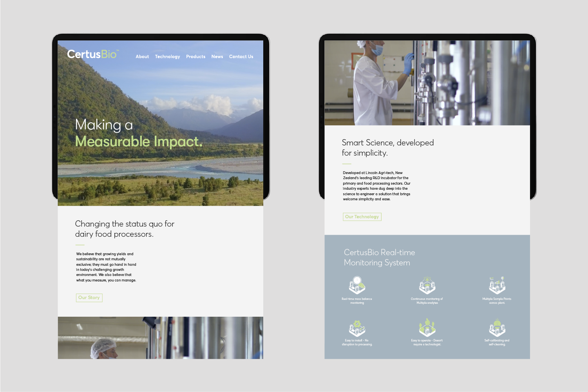Click the "Developed at Lincoln Agri-tech" paragraph
The height and width of the screenshot is (392, 588).
(376, 186)
